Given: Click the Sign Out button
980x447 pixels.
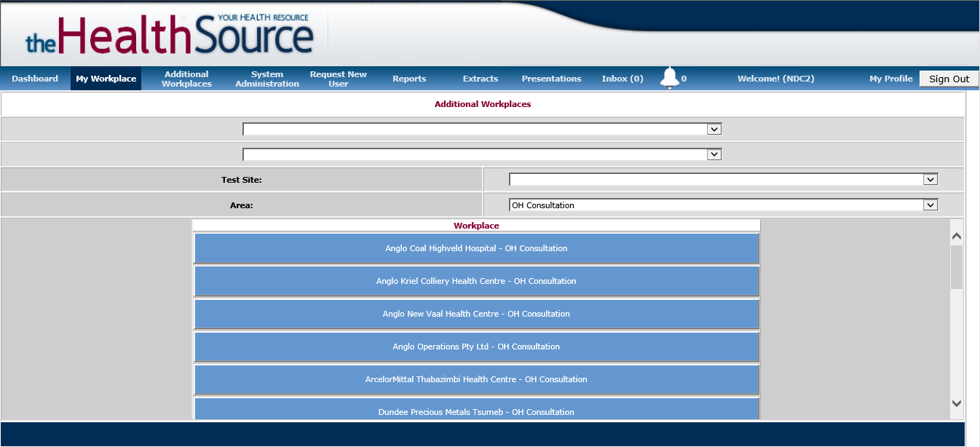Looking at the screenshot, I should [x=949, y=79].
